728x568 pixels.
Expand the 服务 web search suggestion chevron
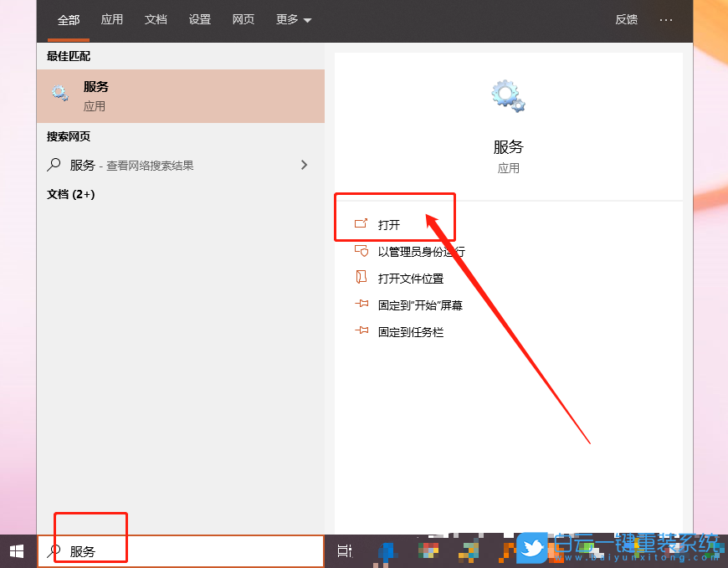tap(304, 165)
